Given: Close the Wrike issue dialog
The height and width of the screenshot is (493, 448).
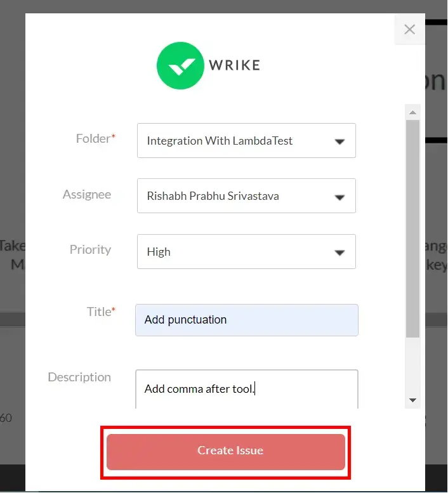Looking at the screenshot, I should click(409, 29).
